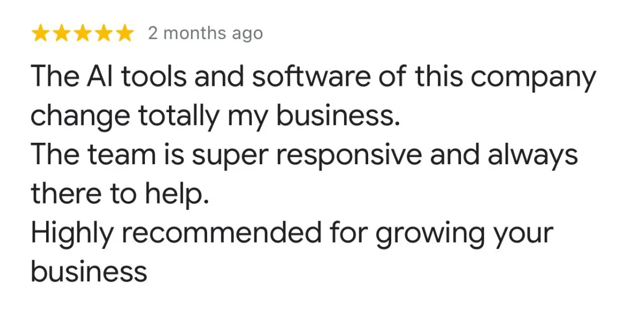Select the fourth yellow rating star
644x322 pixels.
click(103, 34)
